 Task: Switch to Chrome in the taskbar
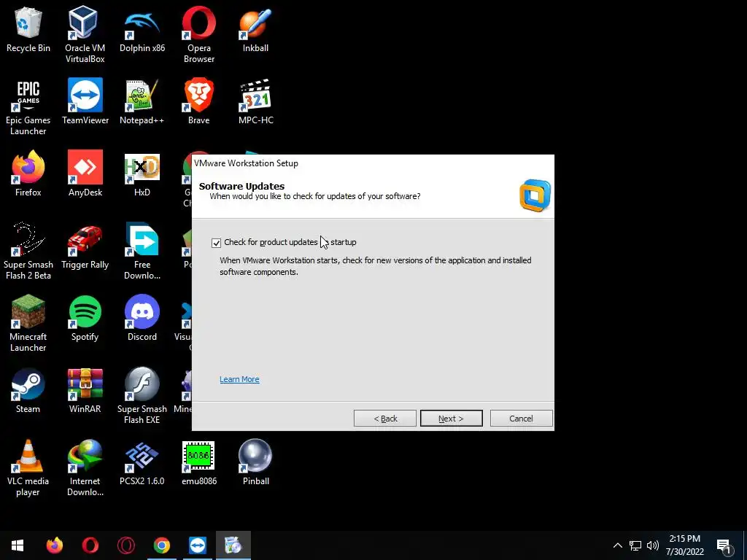point(161,545)
